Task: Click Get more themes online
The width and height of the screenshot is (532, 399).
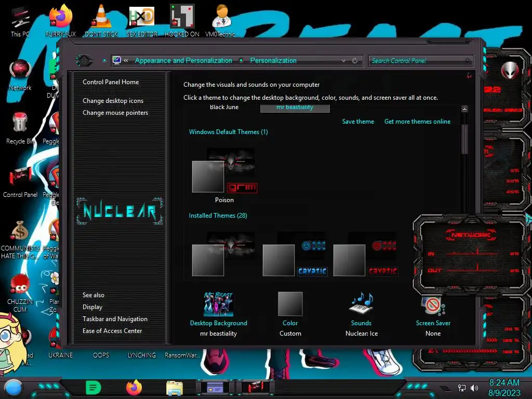Action: click(417, 122)
